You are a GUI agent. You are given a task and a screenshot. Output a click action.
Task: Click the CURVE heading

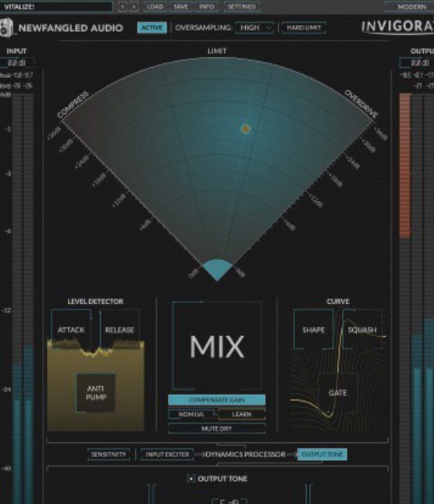tap(338, 302)
